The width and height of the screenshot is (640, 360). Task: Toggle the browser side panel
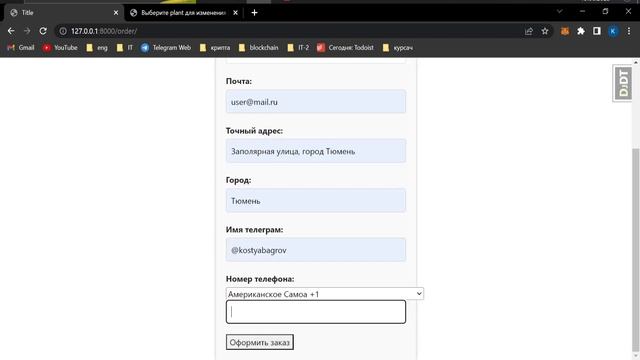pos(597,31)
